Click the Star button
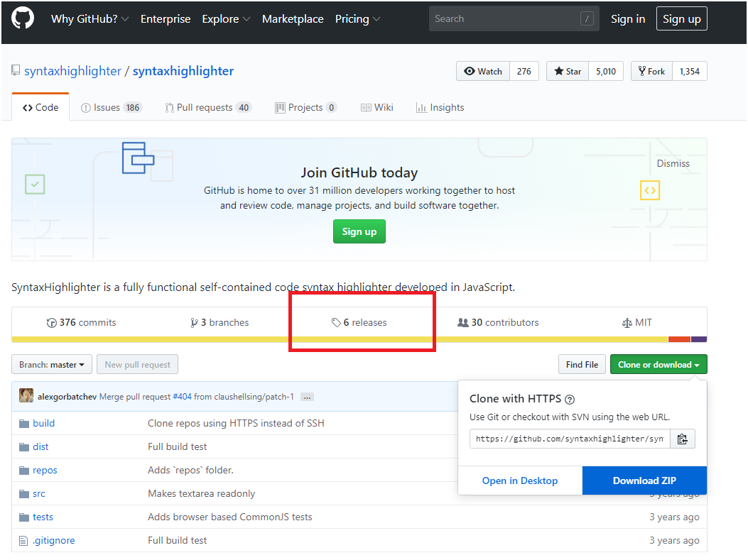This screenshot has height=560, width=748. [567, 71]
